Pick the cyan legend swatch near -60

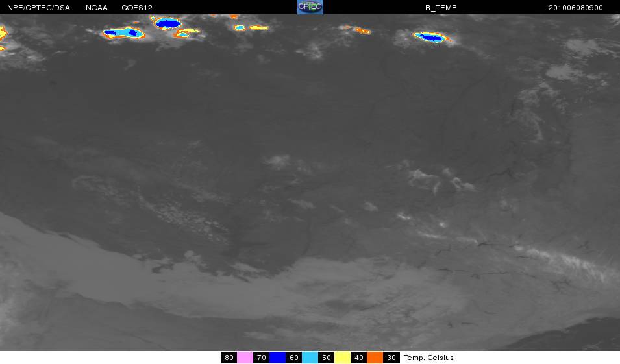pos(310,358)
